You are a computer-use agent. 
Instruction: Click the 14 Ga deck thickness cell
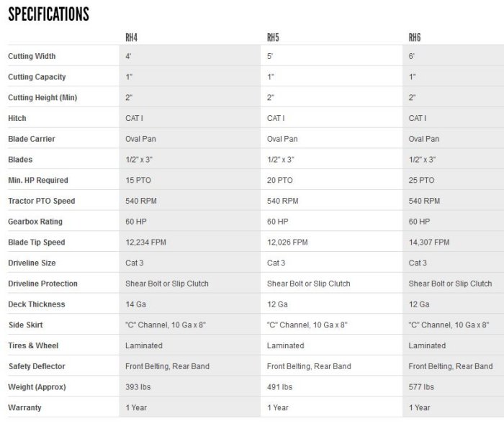tap(135, 304)
